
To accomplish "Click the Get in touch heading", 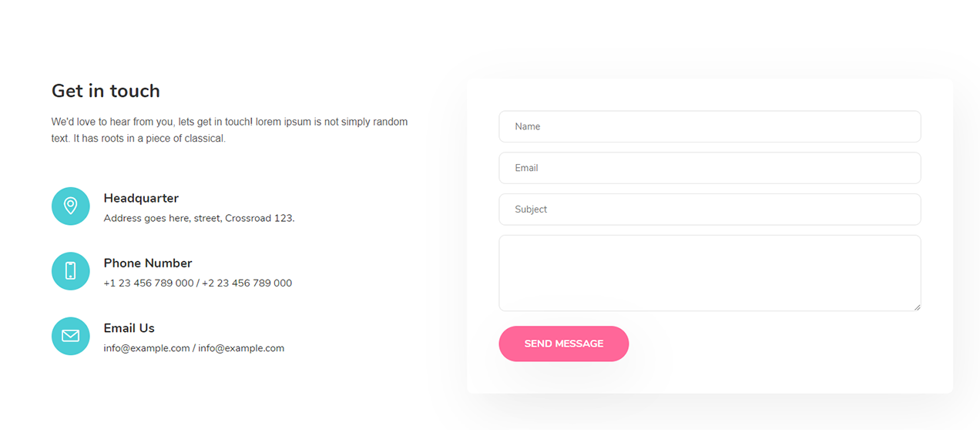I will (x=106, y=91).
